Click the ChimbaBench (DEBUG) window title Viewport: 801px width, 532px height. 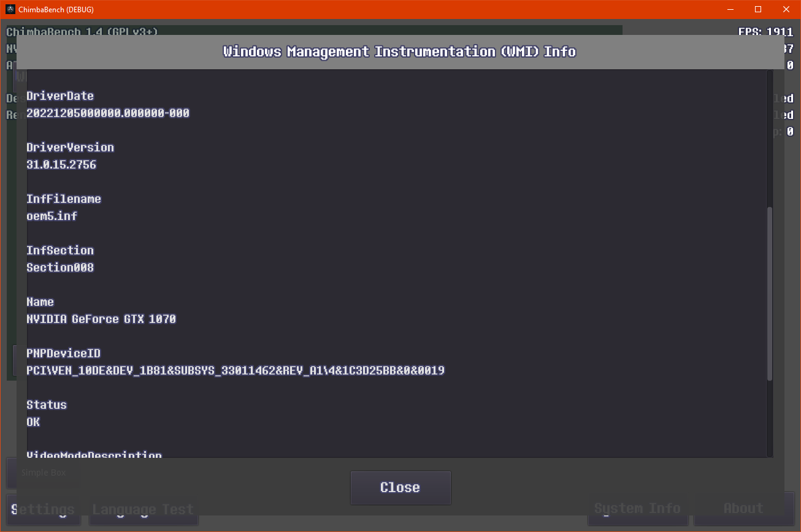(56, 9)
